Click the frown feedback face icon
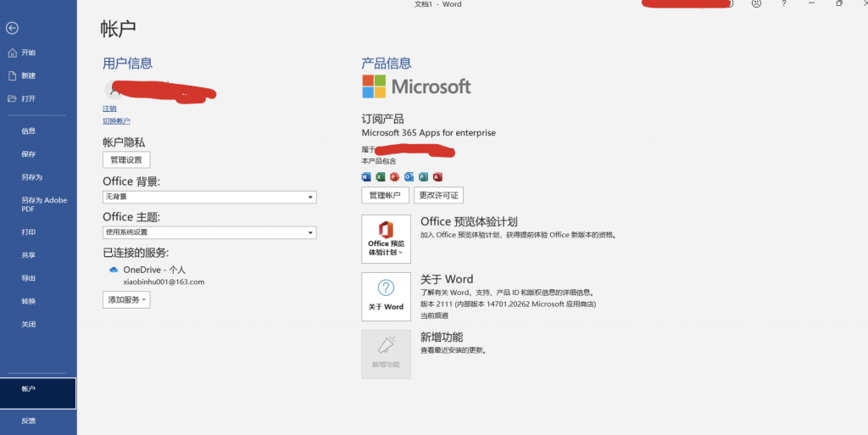This screenshot has height=435, width=868. (x=756, y=4)
